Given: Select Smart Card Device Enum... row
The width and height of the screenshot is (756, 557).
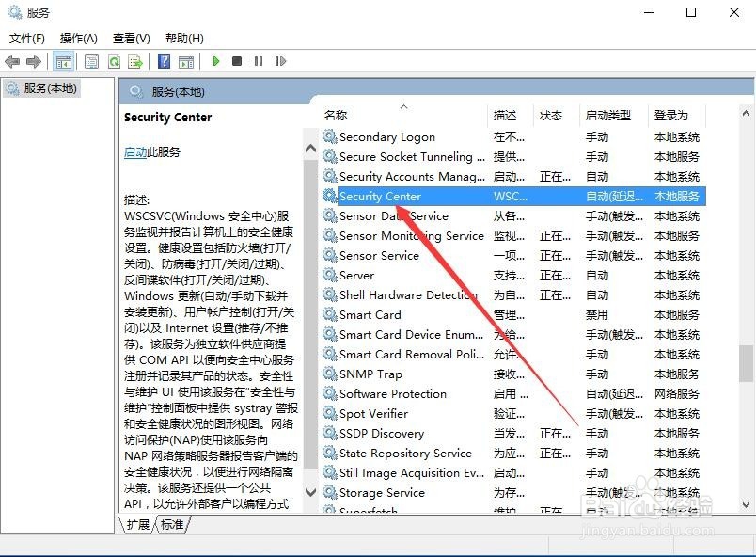Looking at the screenshot, I should tap(513, 334).
